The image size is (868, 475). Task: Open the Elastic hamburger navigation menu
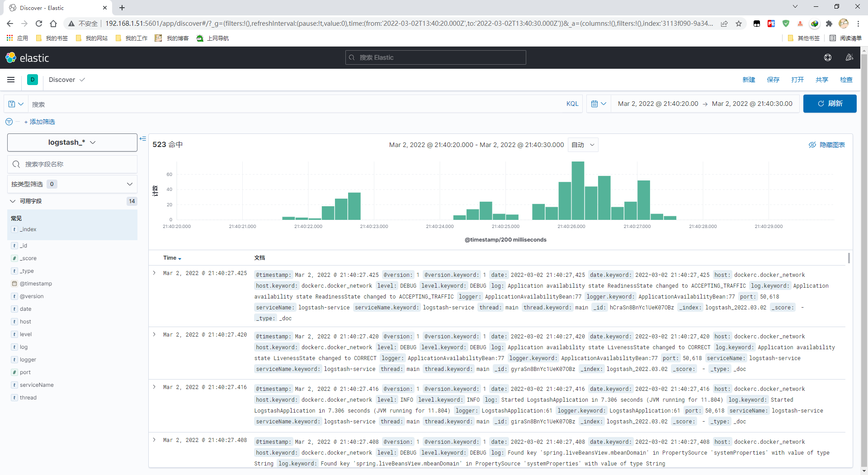[11, 80]
